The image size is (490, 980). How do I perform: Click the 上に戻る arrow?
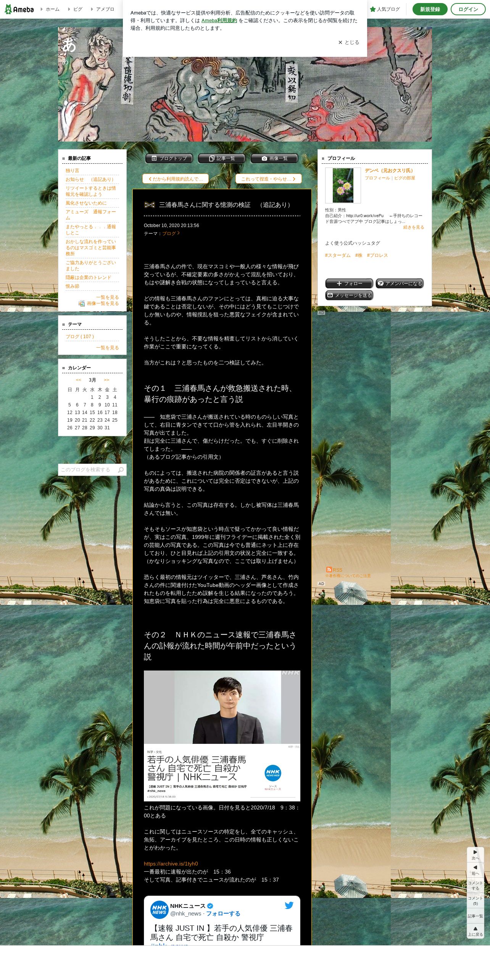pos(475,931)
